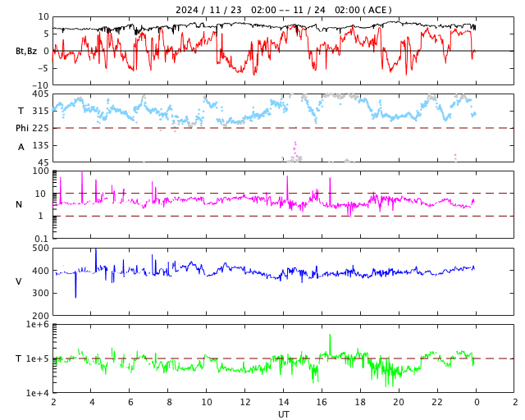
Task: Click the Phi axis label
Action: 24,128
